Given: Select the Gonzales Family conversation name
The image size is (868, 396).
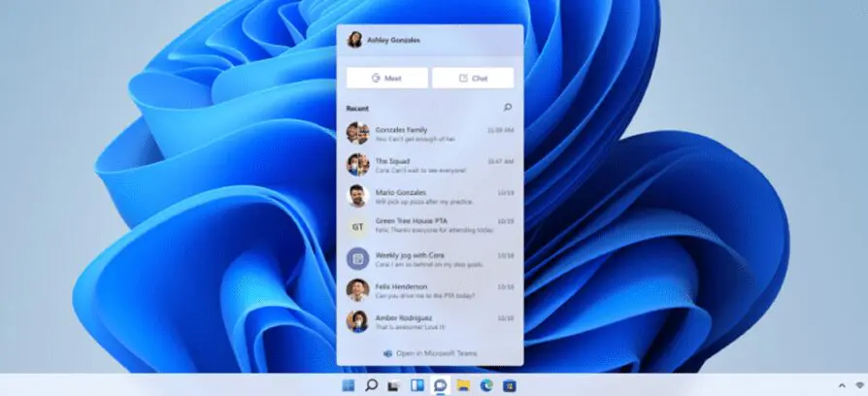Looking at the screenshot, I should (401, 129).
